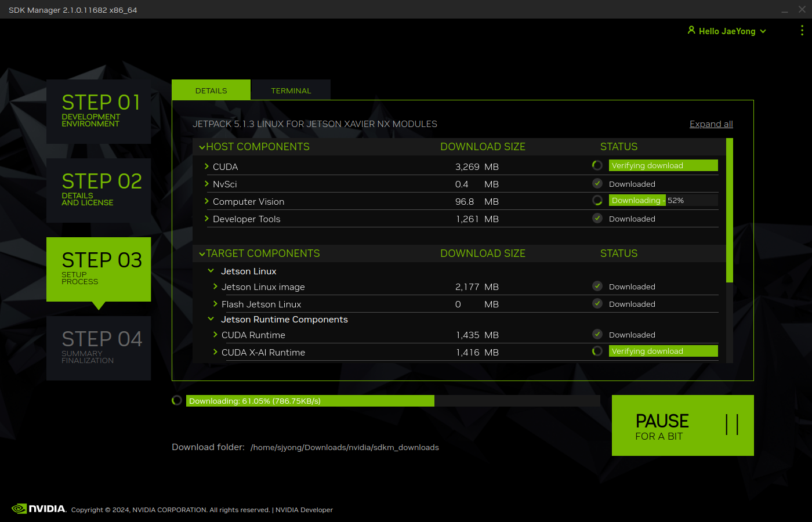The width and height of the screenshot is (812, 522).
Task: Click the NVIDIA logo in the footer
Action: click(39, 509)
